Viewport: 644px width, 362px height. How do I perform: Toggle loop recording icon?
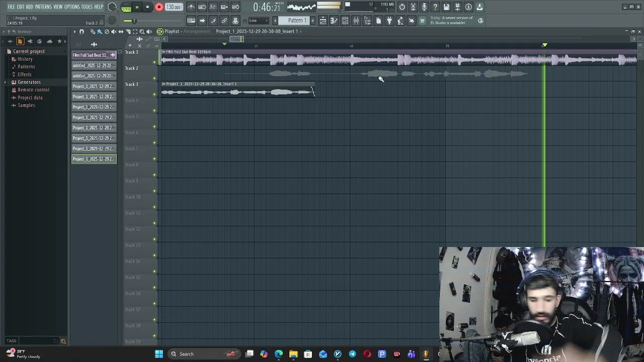click(x=235, y=7)
